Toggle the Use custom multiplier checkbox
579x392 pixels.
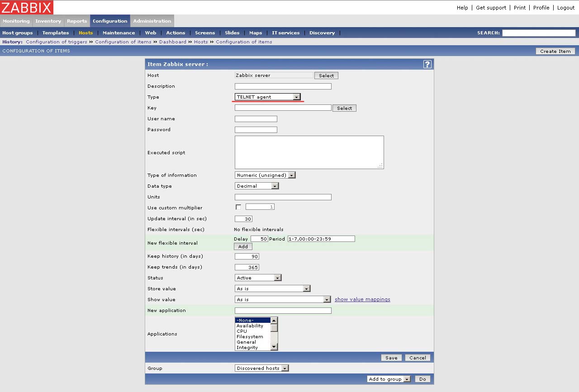pyautogui.click(x=238, y=207)
